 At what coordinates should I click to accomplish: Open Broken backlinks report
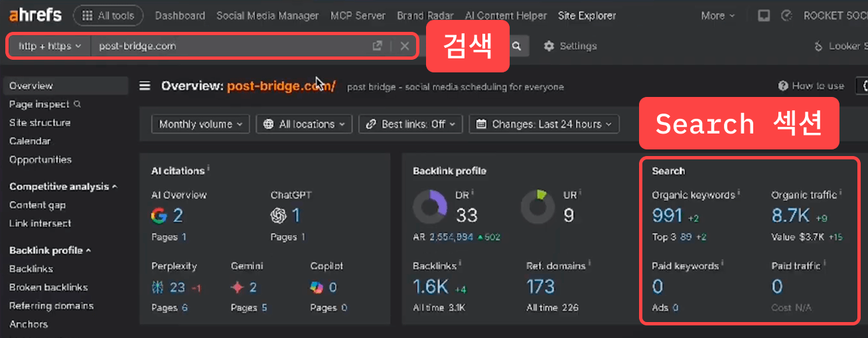(48, 288)
